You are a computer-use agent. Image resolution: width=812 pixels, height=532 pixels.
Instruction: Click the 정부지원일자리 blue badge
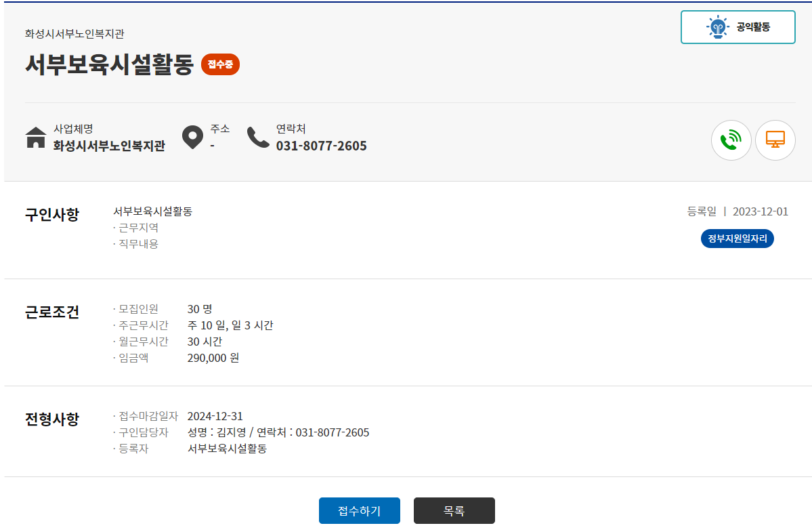point(737,239)
